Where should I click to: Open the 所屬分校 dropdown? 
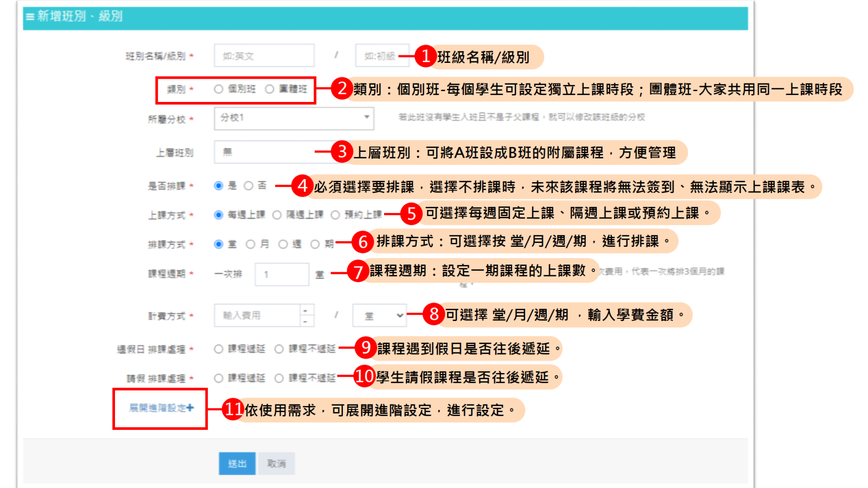[x=293, y=118]
